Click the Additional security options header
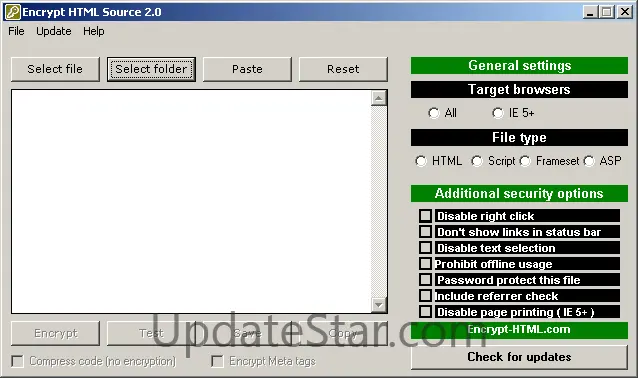This screenshot has height=378, width=638. coord(519,194)
